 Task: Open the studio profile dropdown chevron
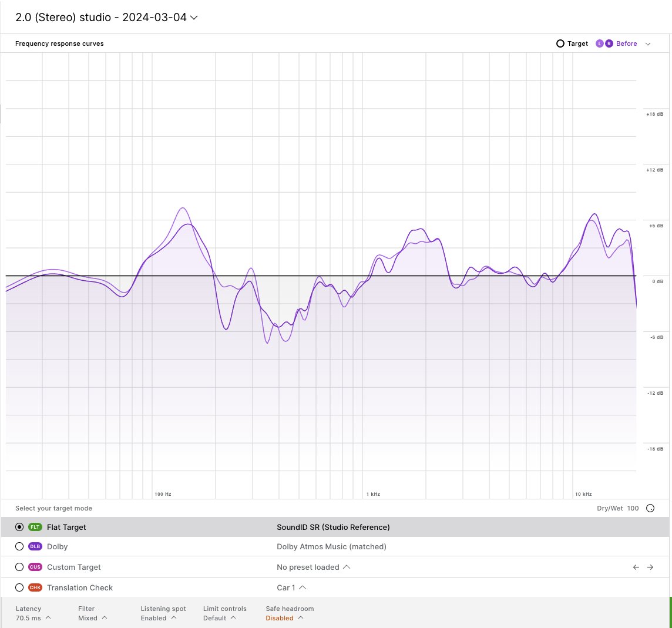pos(194,18)
